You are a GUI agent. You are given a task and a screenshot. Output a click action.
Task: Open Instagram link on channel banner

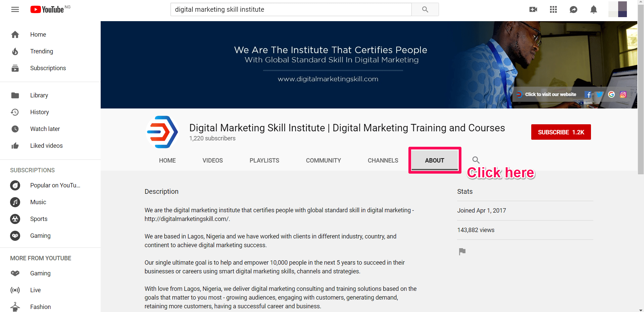click(x=623, y=95)
